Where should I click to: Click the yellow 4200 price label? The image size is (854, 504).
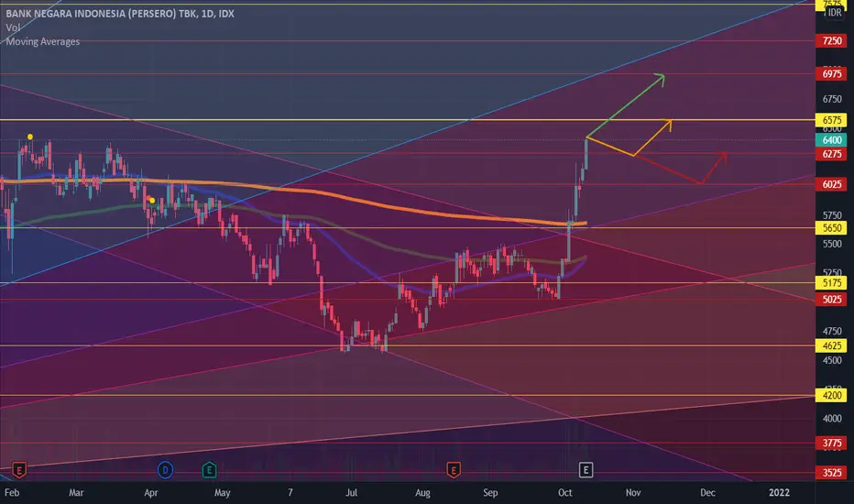[x=831, y=395]
